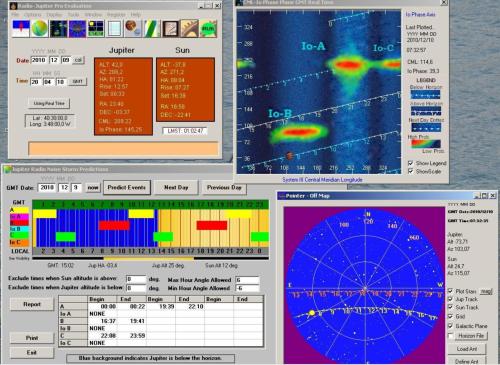Image resolution: width=500 pixels, height=365 pixels.
Task: Open the Options menu
Action: coord(33,15)
